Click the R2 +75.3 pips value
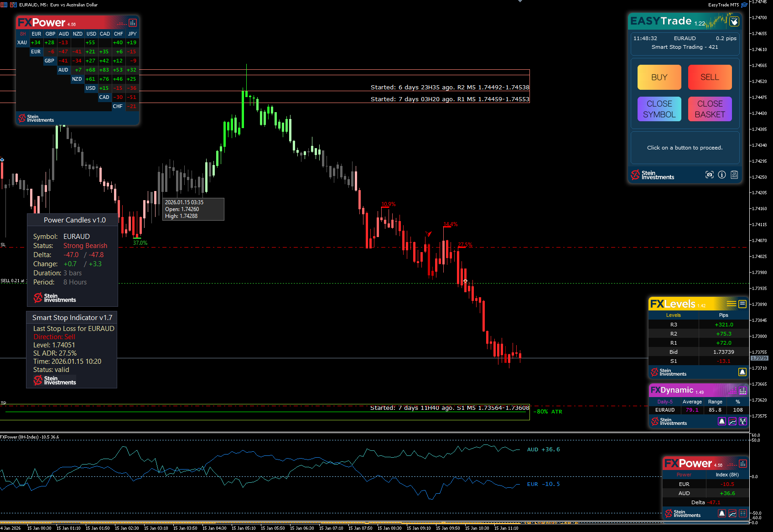The width and height of the screenshot is (773, 532). pos(724,334)
